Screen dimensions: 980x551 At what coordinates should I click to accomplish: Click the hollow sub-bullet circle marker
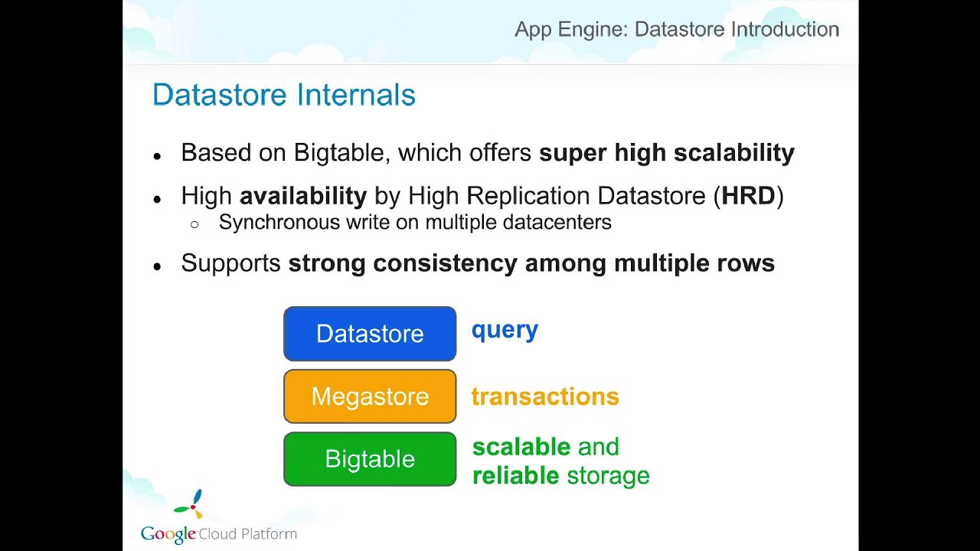(194, 224)
